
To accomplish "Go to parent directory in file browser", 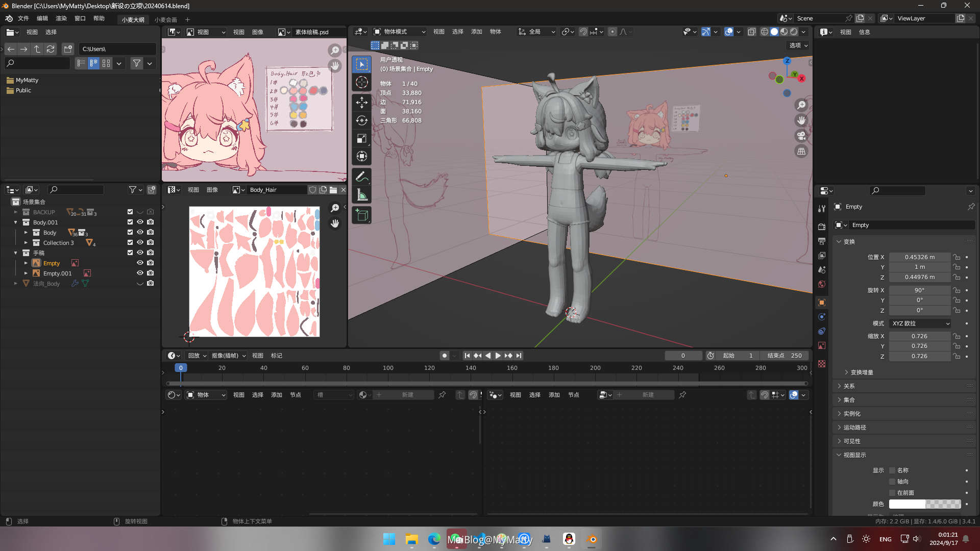I will coord(37,49).
